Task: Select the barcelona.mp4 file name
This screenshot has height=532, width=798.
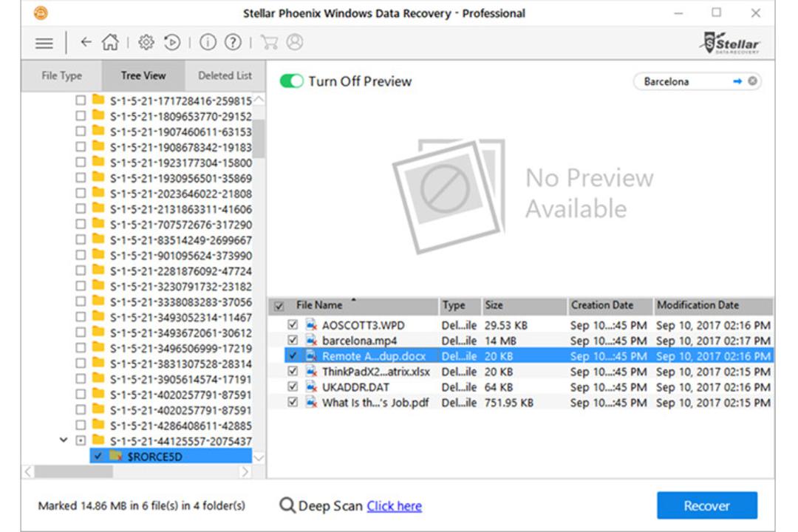Action: [x=359, y=341]
